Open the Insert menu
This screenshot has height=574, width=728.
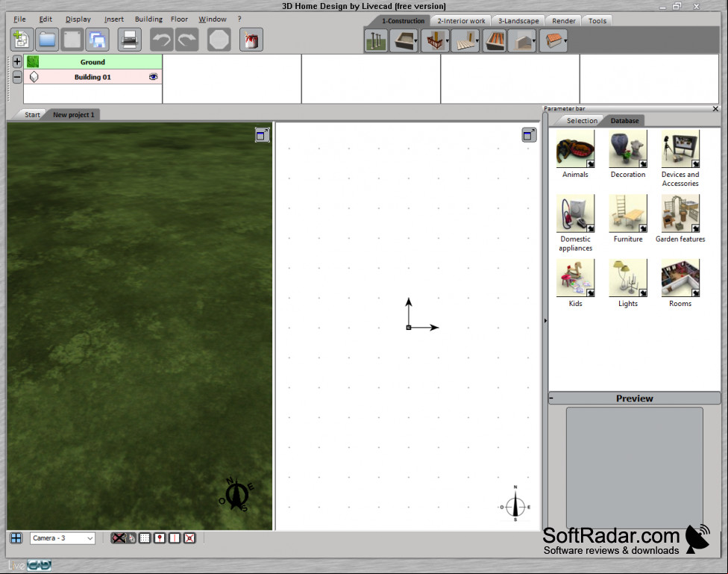pos(113,19)
